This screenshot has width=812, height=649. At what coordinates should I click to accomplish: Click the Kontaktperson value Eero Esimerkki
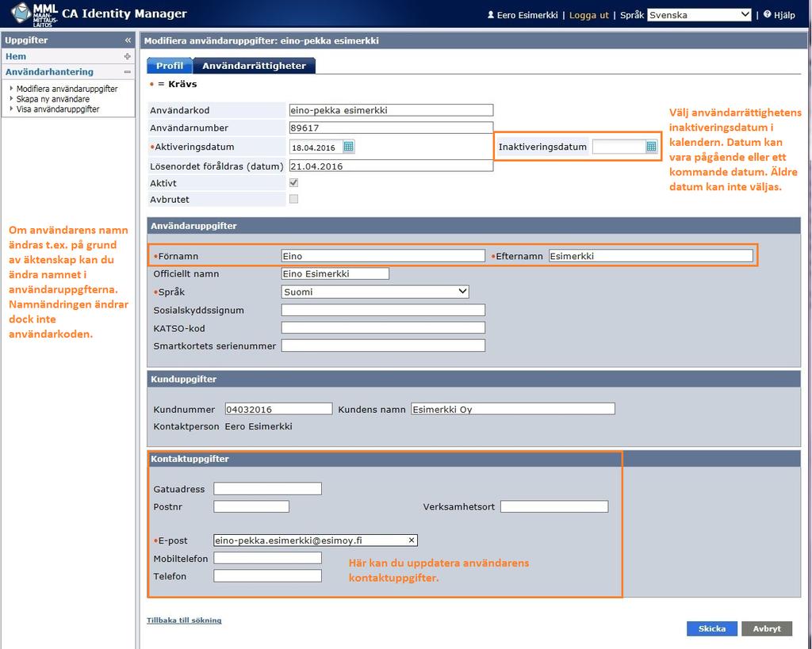coord(259,426)
